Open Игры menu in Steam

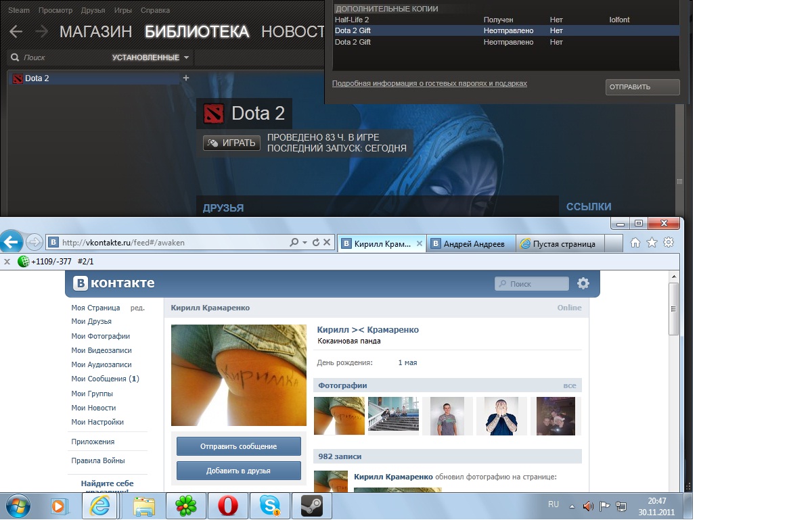click(123, 11)
